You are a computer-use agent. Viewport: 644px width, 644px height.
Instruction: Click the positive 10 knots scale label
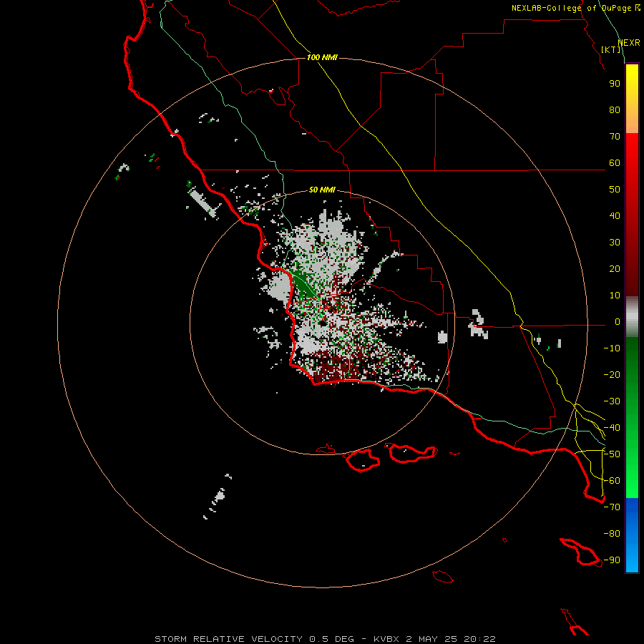point(615,296)
